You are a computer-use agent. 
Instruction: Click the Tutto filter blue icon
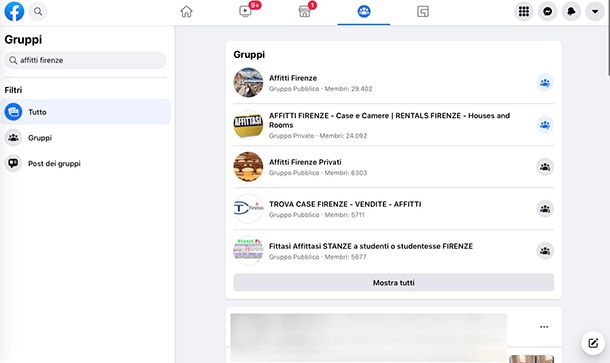pos(13,112)
